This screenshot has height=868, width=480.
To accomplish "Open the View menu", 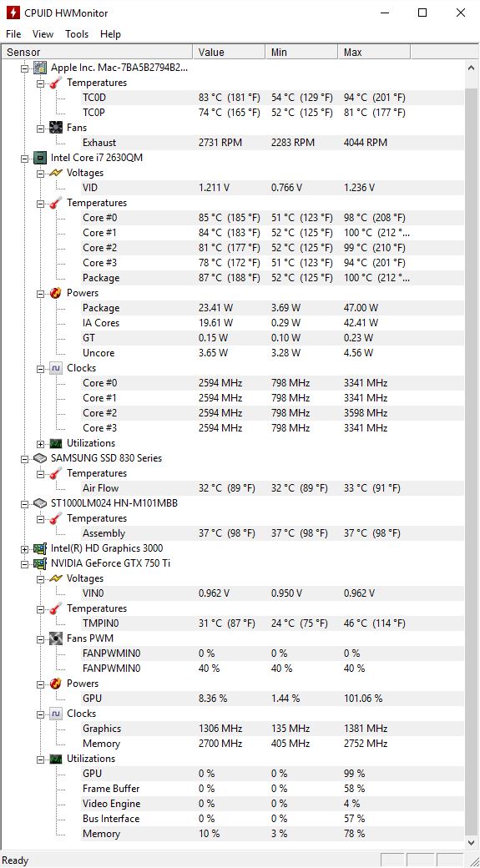I will coord(43,34).
